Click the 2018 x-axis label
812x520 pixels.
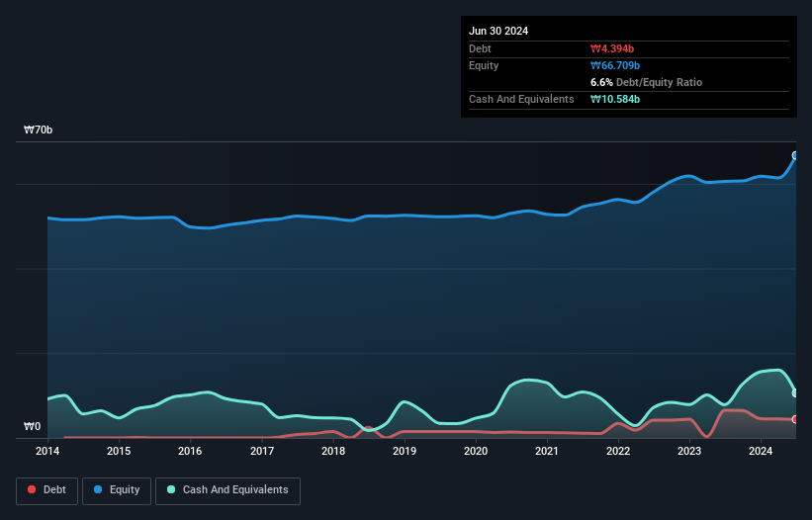click(x=333, y=451)
